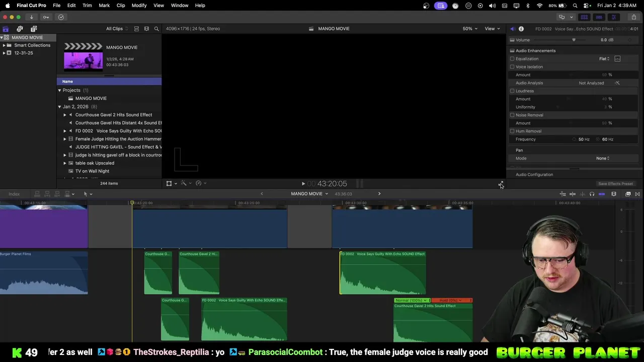Enable the Equalization checkbox
The width and height of the screenshot is (644, 362).
coord(512,59)
